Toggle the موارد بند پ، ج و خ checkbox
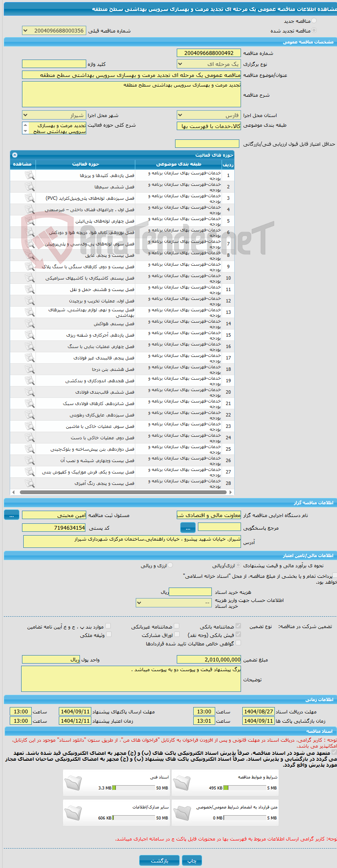This screenshot has height=868, width=337. click(x=108, y=626)
